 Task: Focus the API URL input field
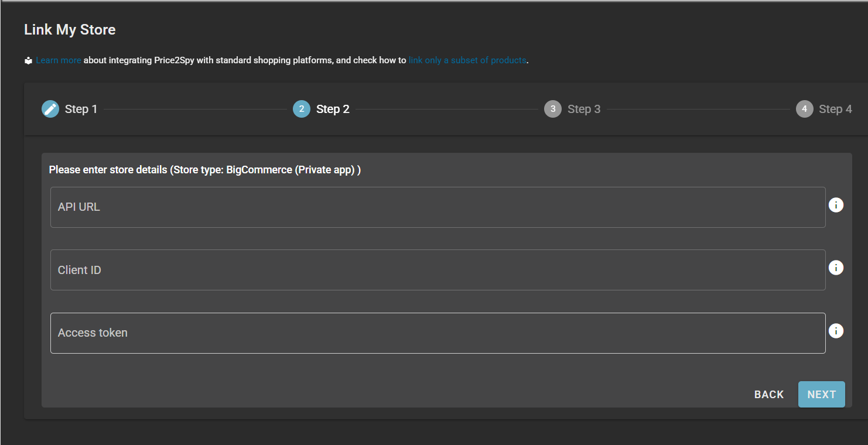[438, 207]
